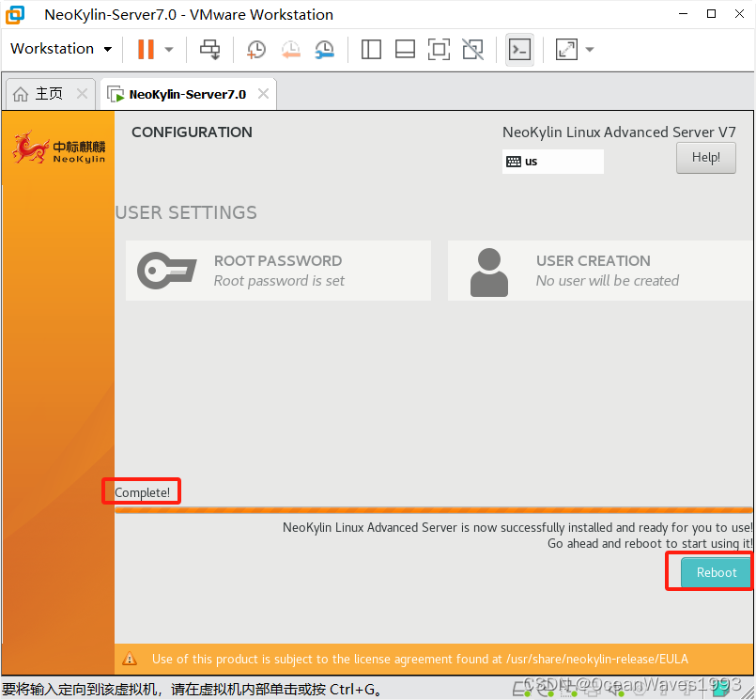This screenshot has height=700, width=756.
Task: Toggle the library sidebar panel view
Action: point(371,49)
